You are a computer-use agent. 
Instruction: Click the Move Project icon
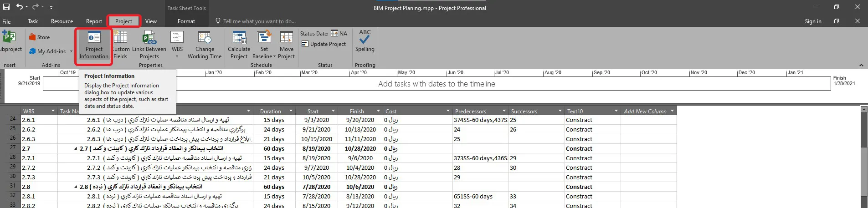coord(286,46)
